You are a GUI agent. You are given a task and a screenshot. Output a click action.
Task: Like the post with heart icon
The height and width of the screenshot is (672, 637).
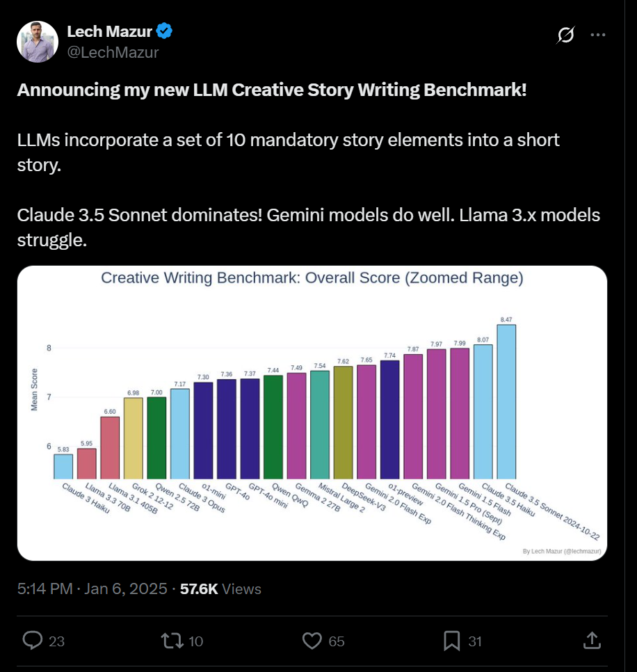312,641
